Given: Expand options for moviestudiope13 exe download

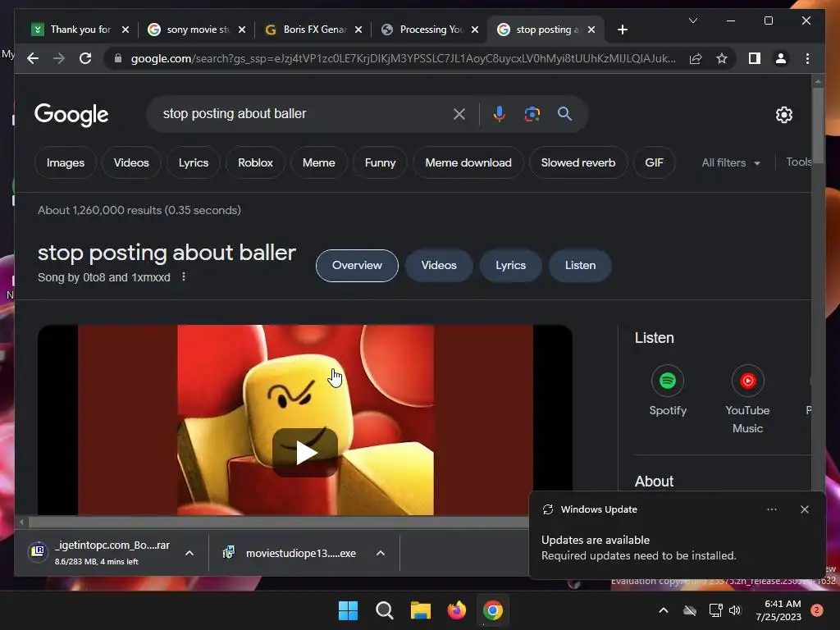Looking at the screenshot, I should pyautogui.click(x=381, y=553).
